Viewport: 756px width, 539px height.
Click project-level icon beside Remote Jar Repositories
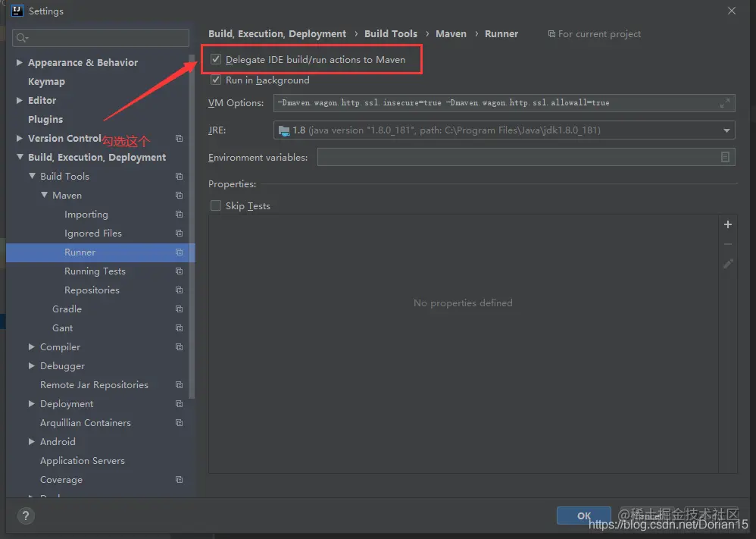tap(180, 384)
